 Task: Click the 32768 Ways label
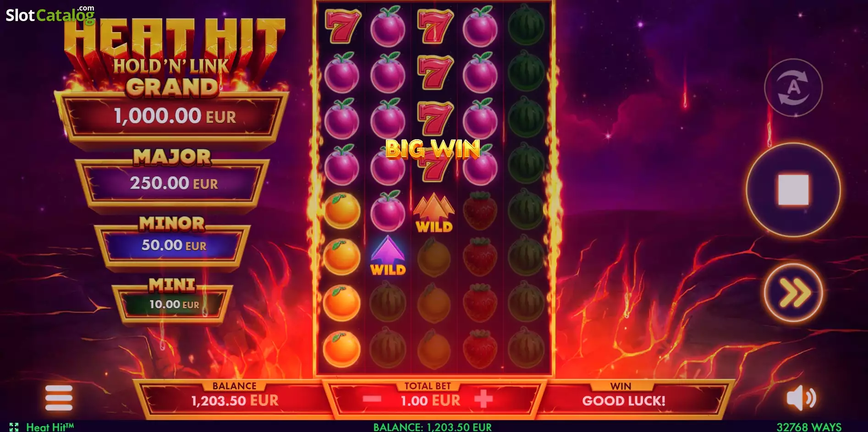tap(809, 427)
